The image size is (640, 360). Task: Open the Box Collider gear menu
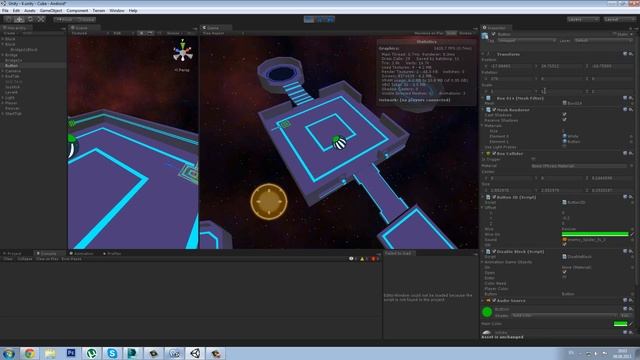[631, 153]
